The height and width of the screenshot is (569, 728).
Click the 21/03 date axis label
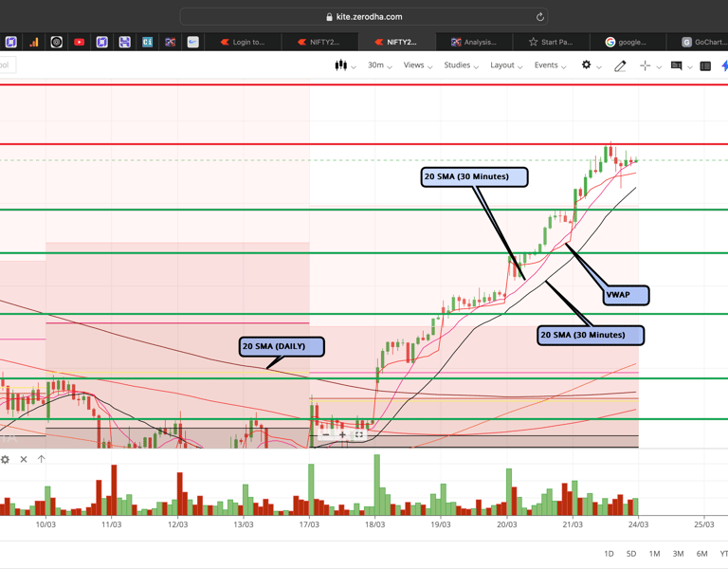coord(573,524)
